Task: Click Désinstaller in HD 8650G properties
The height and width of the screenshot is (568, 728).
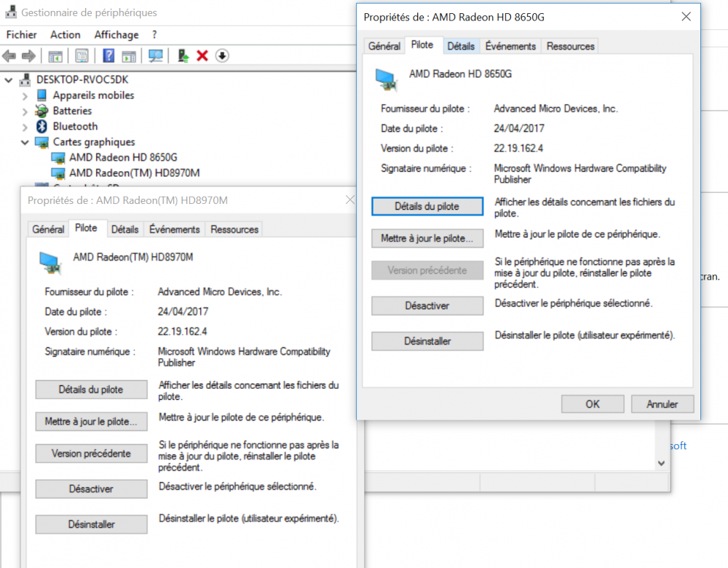Action: click(427, 341)
